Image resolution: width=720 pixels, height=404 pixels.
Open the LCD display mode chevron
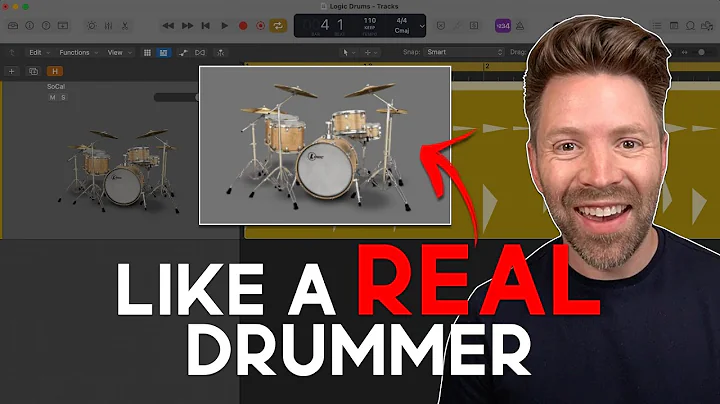click(x=422, y=26)
